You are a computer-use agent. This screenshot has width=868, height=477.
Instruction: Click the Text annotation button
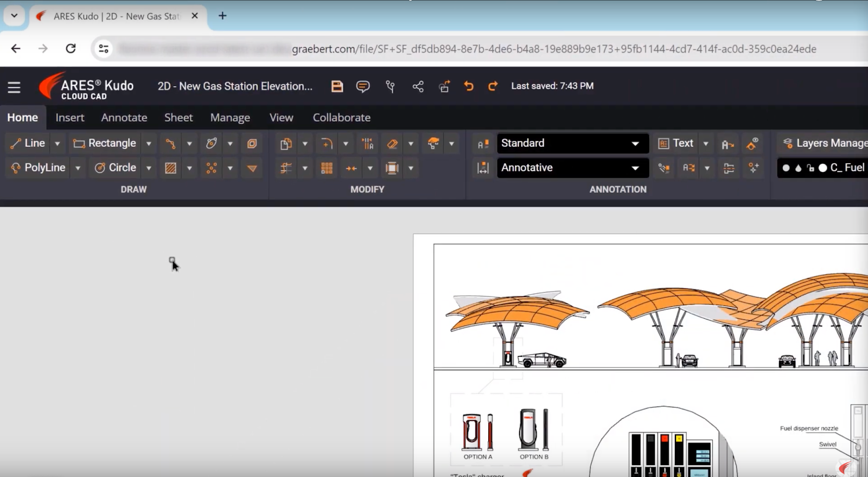pos(676,143)
